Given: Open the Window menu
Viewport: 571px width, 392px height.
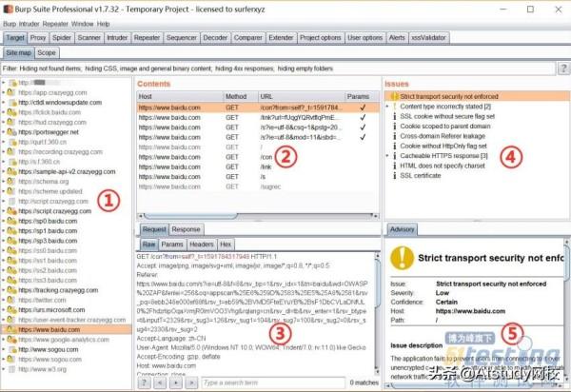Looking at the screenshot, I should click(x=82, y=24).
